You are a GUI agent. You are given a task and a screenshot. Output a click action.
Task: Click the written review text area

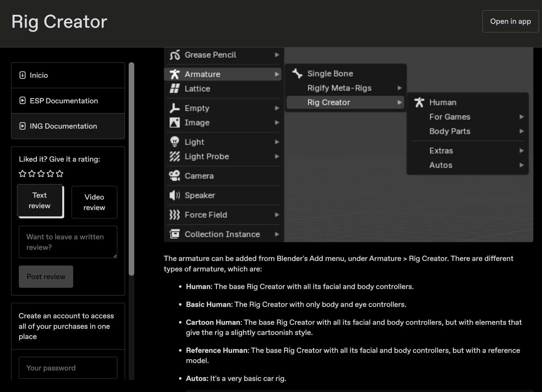point(68,242)
